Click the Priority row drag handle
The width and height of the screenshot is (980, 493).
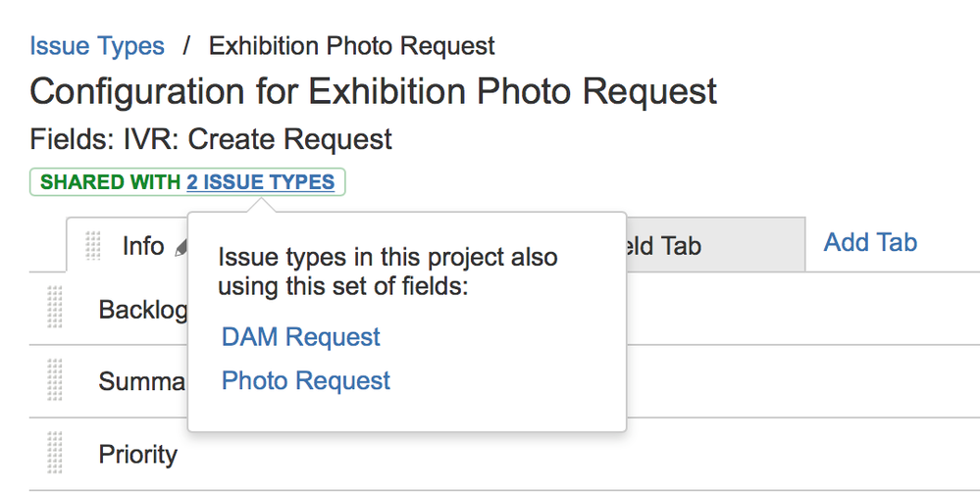[x=55, y=453]
